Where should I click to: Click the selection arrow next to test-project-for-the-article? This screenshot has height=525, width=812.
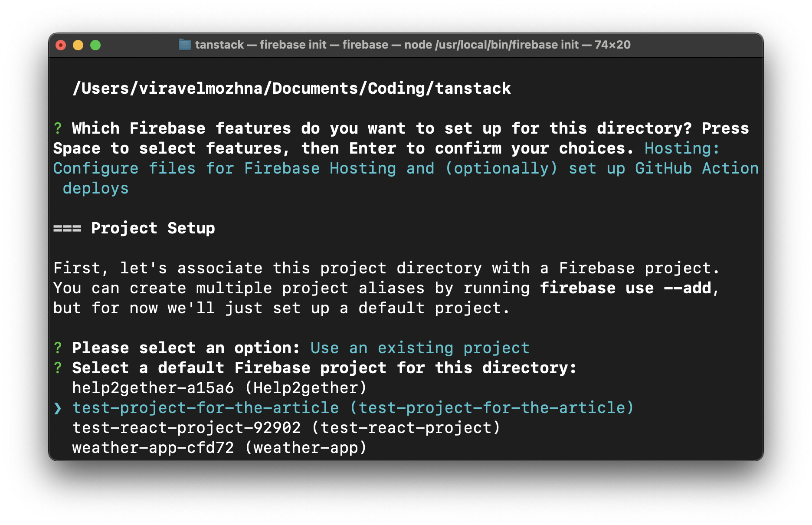(58, 407)
